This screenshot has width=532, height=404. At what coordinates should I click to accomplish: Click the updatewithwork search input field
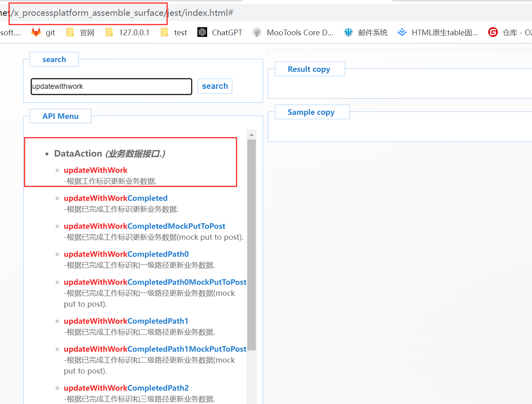click(111, 86)
